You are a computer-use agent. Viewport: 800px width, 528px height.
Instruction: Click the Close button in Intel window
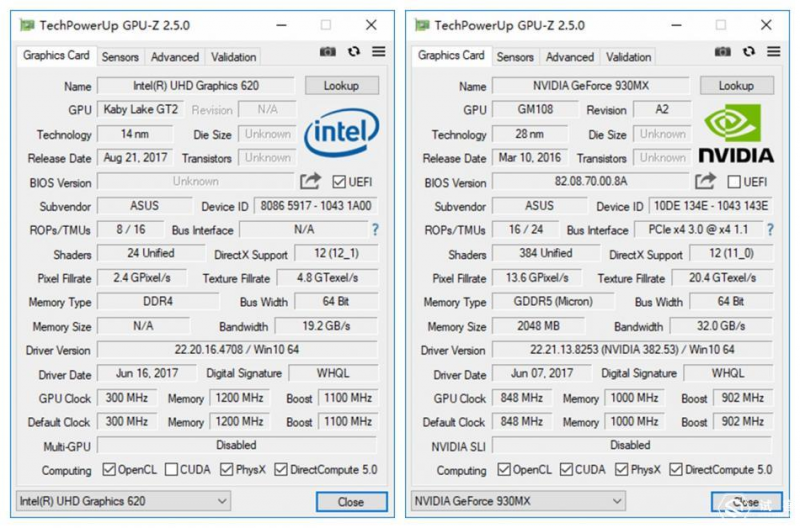pos(352,502)
